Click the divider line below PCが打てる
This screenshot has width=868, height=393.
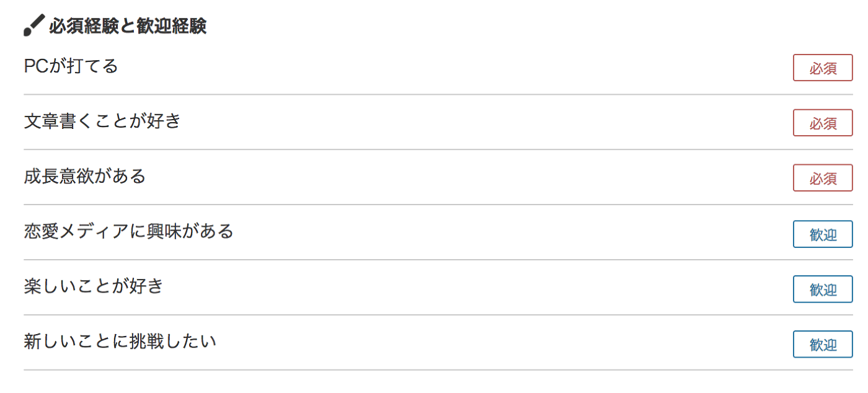438,95
